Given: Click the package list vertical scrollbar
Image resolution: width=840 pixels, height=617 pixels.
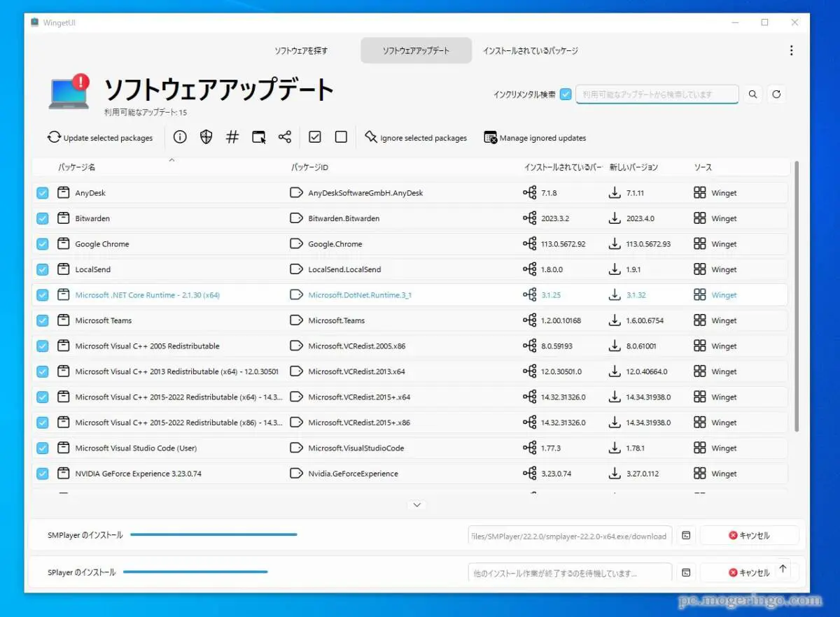Looking at the screenshot, I should [797, 297].
